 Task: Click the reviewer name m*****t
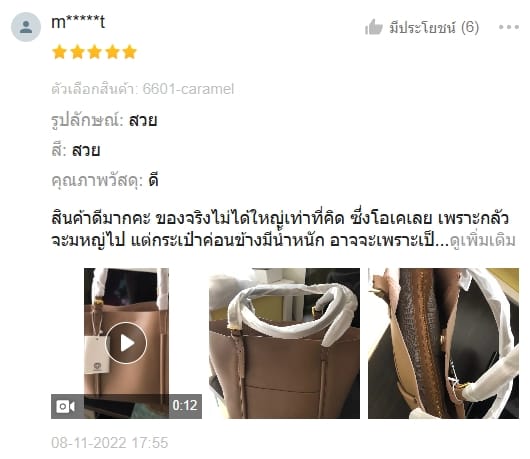coord(78,22)
